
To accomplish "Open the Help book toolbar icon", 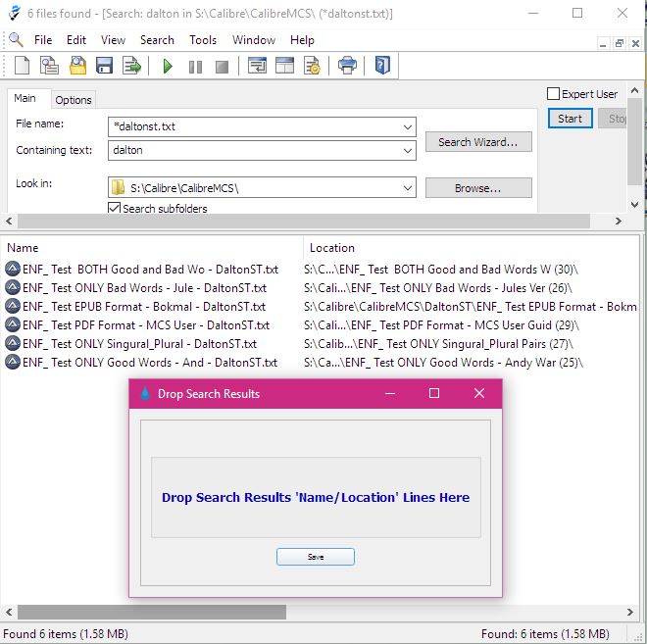I will pos(382,66).
